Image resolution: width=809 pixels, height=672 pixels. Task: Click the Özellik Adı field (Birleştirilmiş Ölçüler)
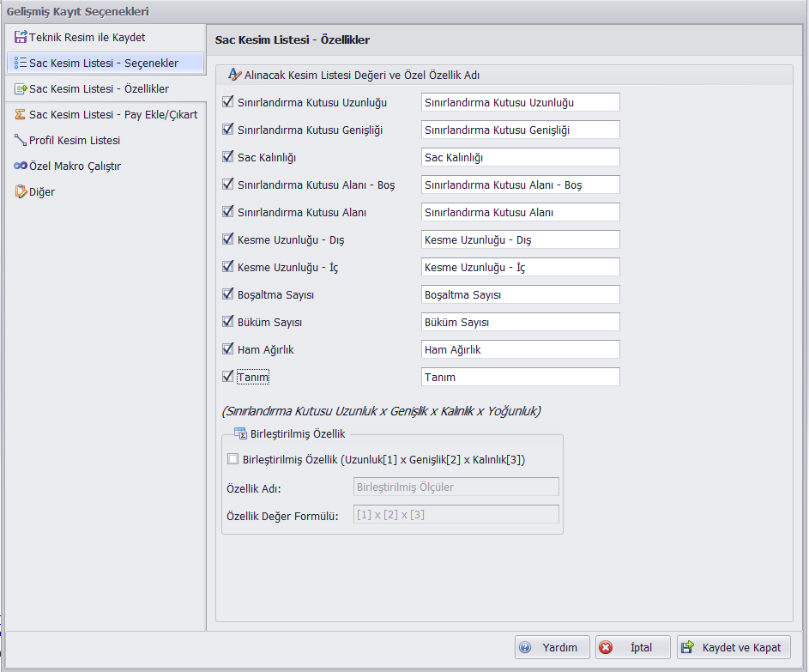(x=456, y=487)
